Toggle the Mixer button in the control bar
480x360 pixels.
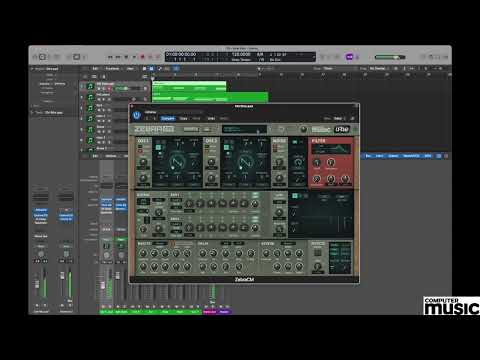(76, 57)
